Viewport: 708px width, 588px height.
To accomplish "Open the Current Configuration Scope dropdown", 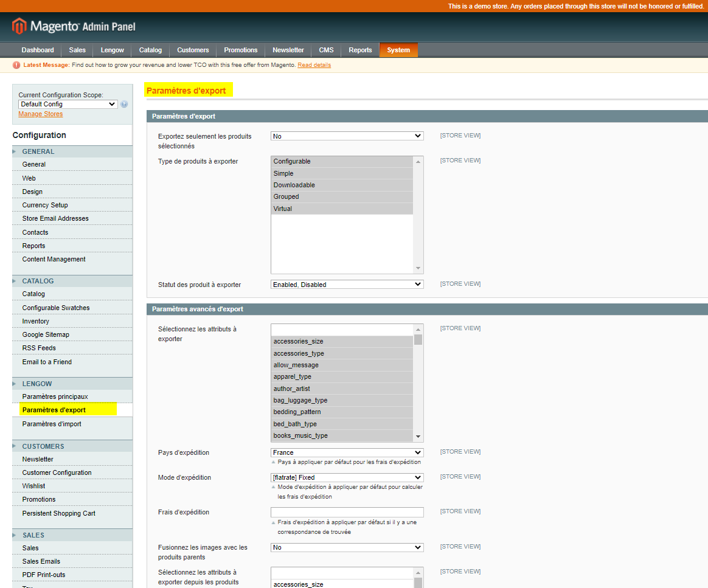I will tap(68, 104).
